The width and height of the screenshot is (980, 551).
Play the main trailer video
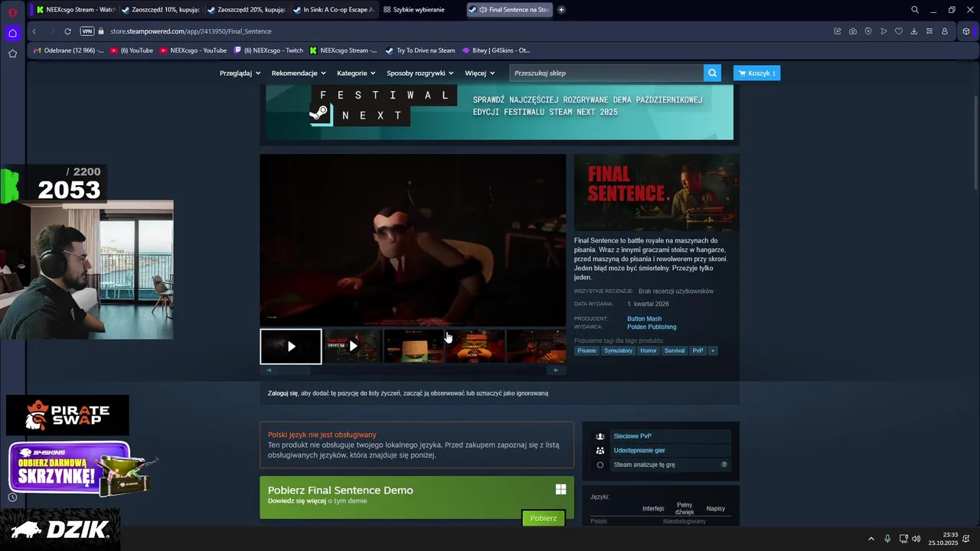413,240
